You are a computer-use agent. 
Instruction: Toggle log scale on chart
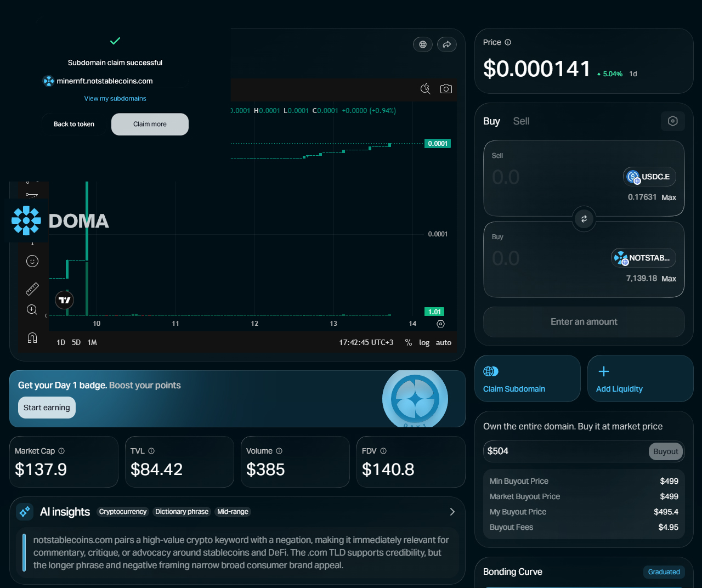click(x=424, y=342)
